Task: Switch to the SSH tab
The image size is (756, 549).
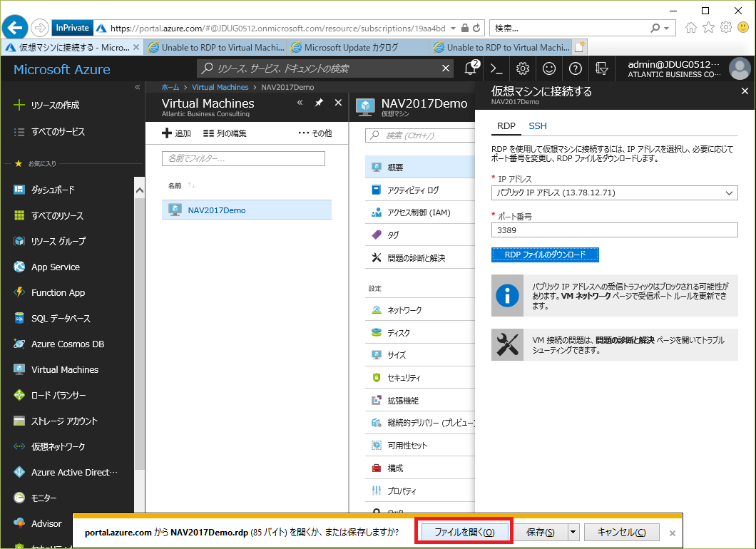Action: tap(538, 125)
